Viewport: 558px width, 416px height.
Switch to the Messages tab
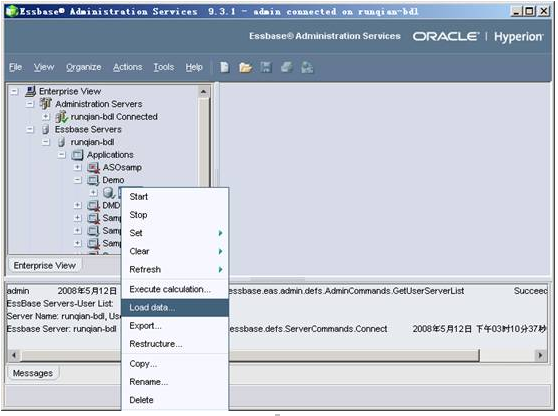tap(33, 373)
